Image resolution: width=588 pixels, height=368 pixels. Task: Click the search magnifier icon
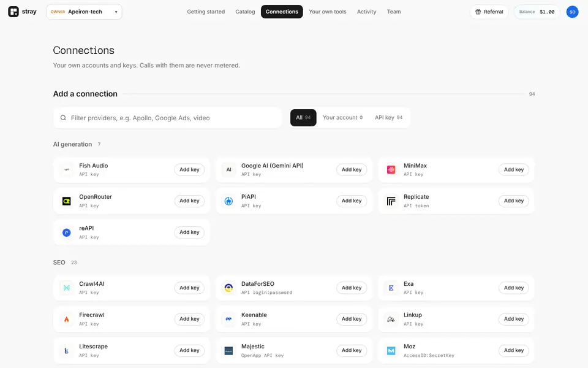pos(63,118)
